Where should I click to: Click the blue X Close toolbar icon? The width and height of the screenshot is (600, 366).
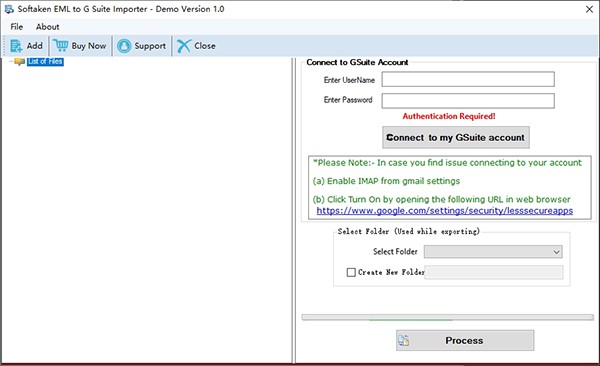click(184, 46)
